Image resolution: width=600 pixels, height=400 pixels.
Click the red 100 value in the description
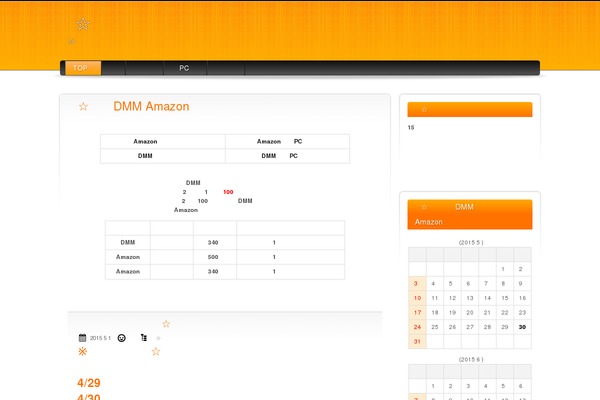[x=228, y=192]
